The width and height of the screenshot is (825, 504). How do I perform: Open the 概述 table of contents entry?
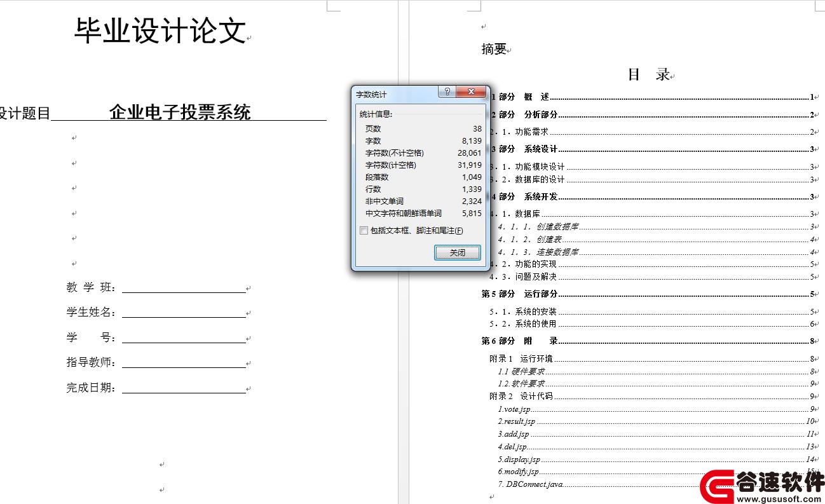[652, 97]
